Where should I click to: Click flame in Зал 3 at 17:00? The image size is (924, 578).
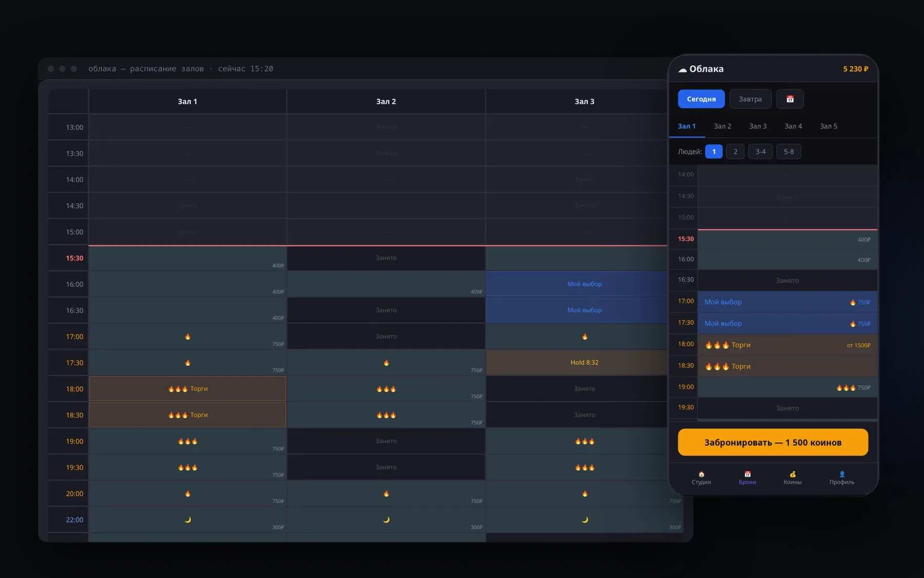coord(585,337)
